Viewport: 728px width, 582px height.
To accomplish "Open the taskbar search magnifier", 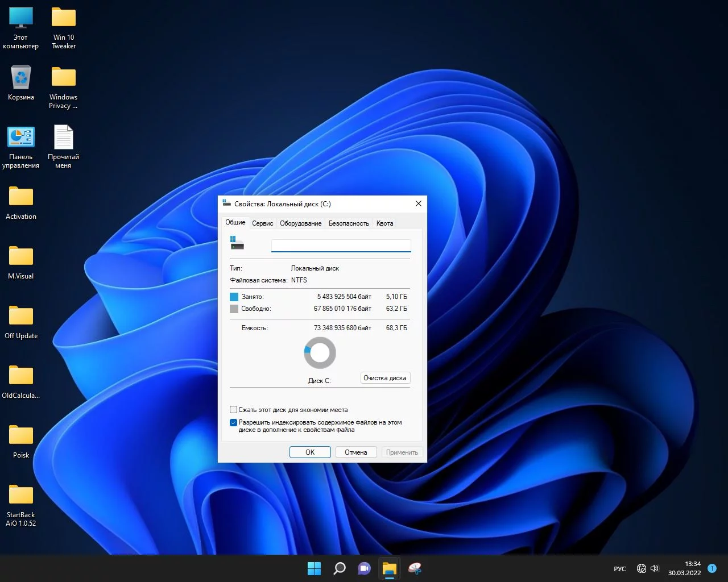I will click(340, 568).
